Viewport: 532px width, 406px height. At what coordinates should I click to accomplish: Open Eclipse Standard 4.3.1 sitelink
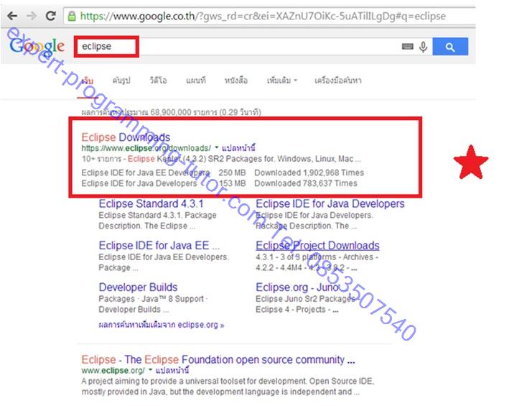(151, 203)
